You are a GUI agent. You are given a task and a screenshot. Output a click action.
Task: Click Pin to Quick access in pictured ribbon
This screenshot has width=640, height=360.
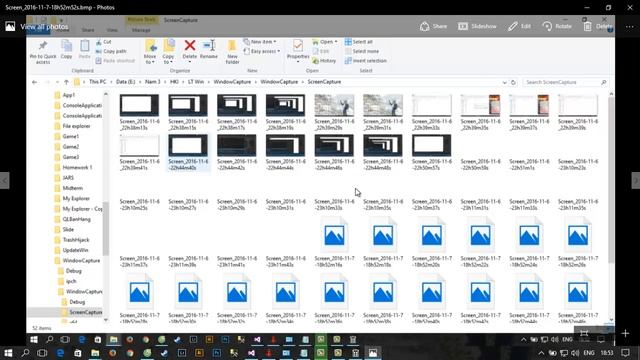(x=43, y=52)
